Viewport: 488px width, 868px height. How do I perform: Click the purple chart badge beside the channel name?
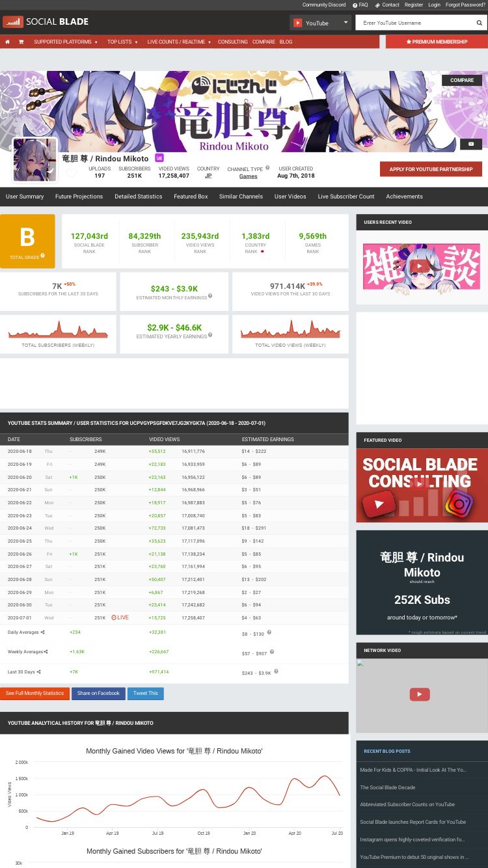tap(159, 158)
